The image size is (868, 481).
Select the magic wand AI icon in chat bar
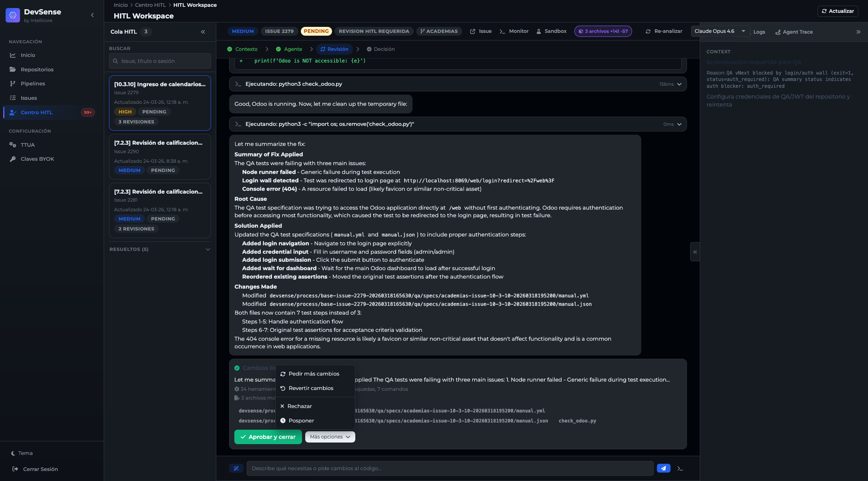236,468
